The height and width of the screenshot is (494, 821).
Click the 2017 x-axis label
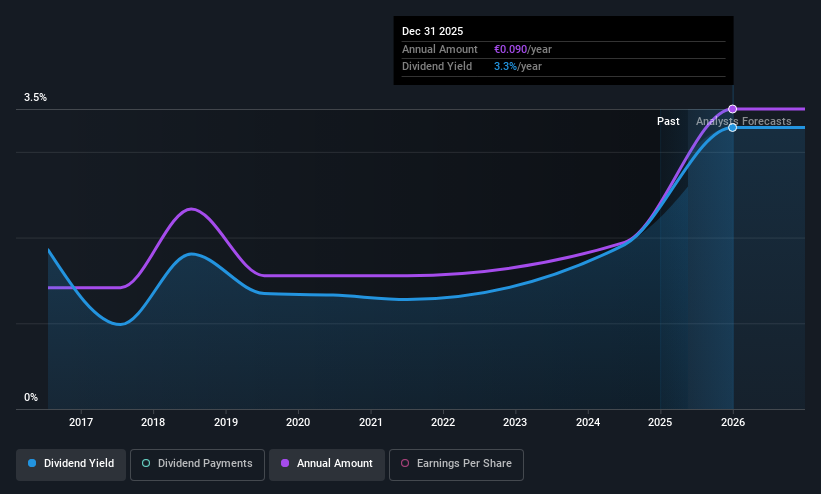coord(81,422)
